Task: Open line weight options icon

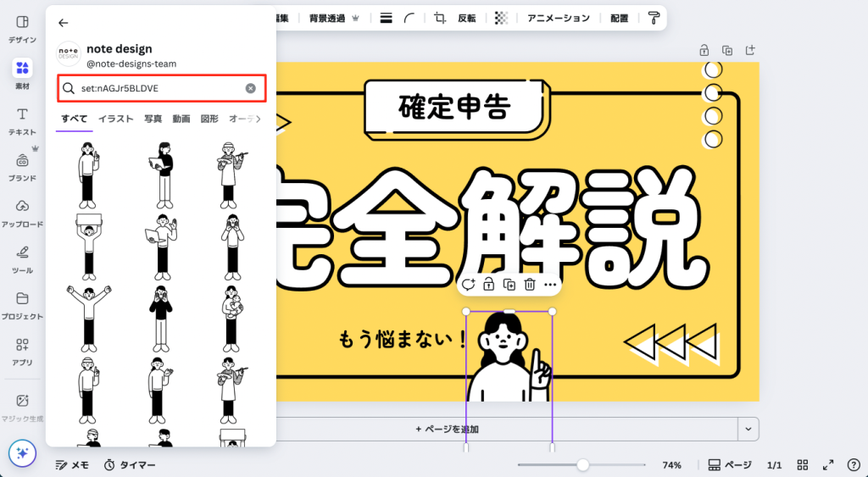Action: pyautogui.click(x=386, y=18)
